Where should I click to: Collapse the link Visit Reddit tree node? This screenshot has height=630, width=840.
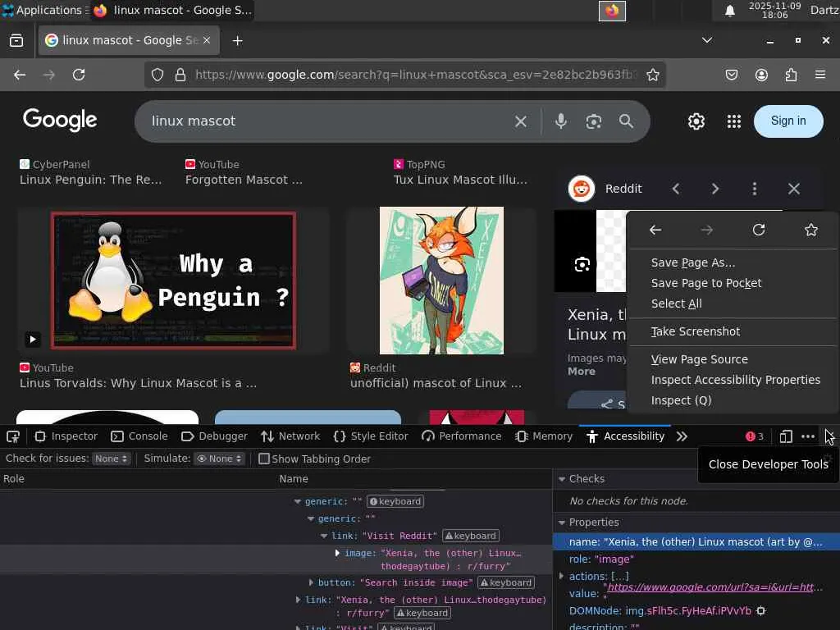point(323,536)
